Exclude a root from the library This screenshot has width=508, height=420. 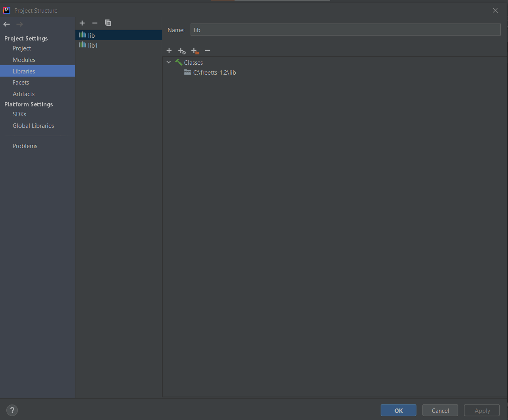(194, 51)
